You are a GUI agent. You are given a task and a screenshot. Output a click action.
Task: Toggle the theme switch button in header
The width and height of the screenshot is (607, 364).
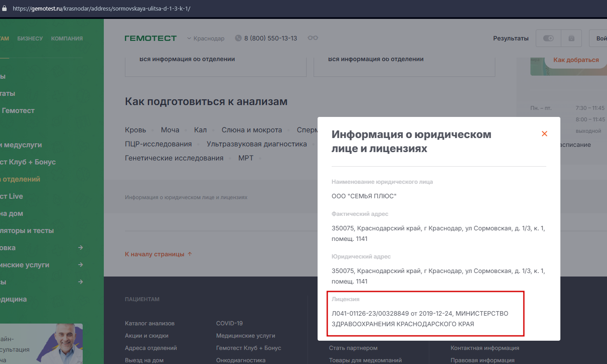tap(548, 38)
